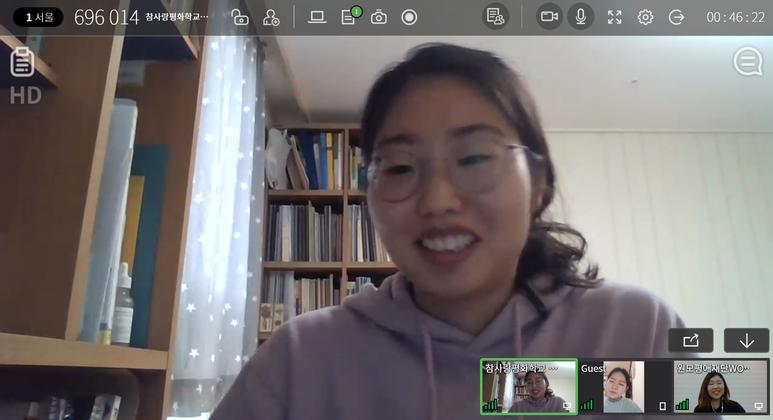
Task: Toggle the HD quality indicator
Action: (26, 96)
